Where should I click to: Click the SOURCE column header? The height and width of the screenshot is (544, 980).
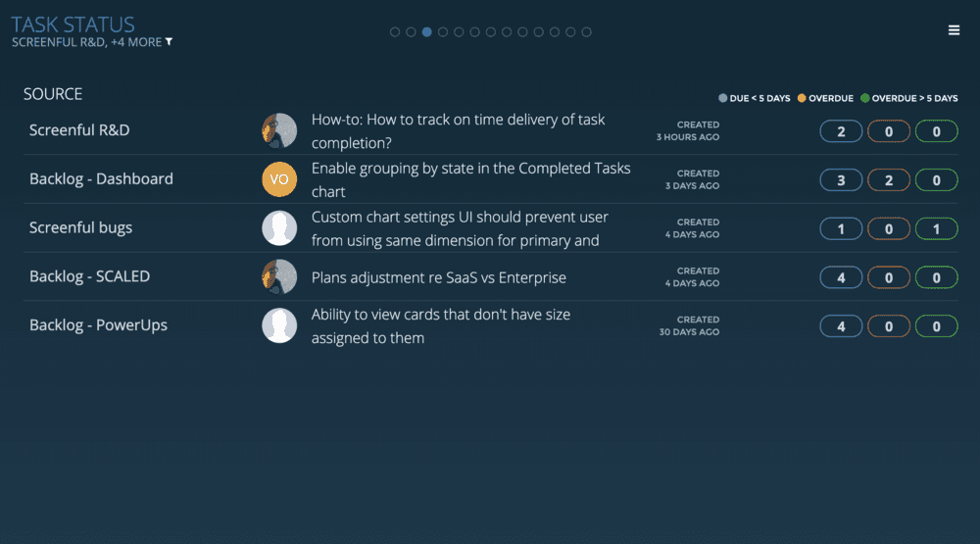tap(53, 94)
